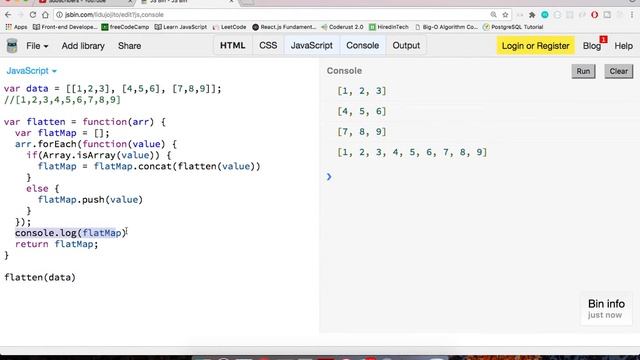
Task: Click the Bin info box
Action: point(606,309)
